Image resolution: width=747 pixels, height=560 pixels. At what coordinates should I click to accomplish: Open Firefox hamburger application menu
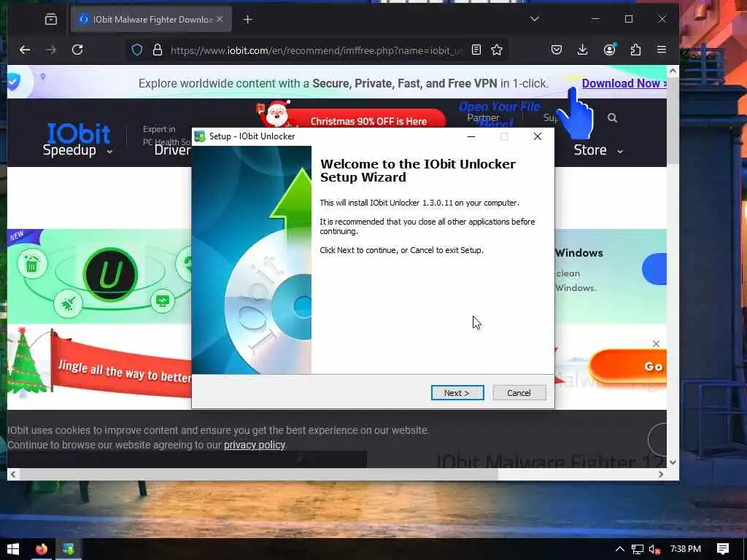tap(661, 50)
